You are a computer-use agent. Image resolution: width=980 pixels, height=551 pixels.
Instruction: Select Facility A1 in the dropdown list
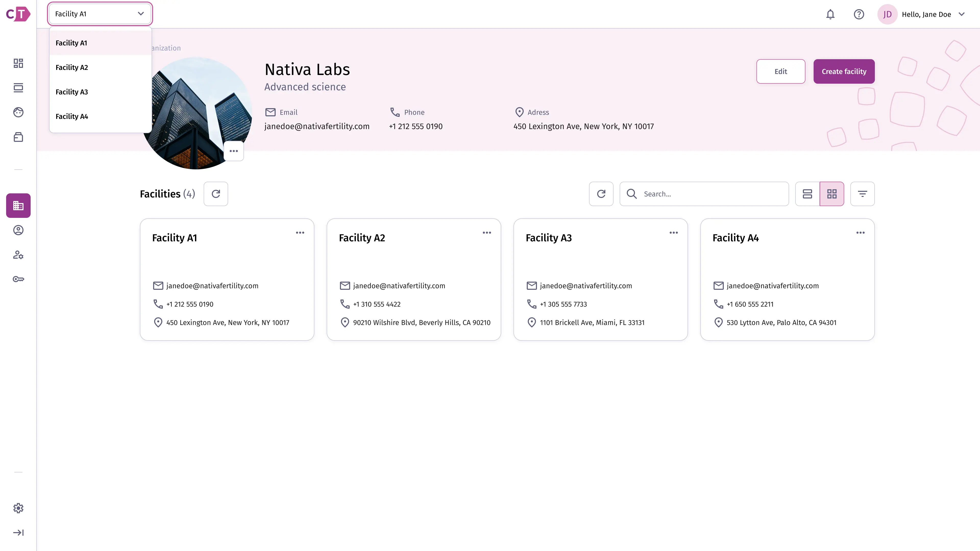pos(101,43)
